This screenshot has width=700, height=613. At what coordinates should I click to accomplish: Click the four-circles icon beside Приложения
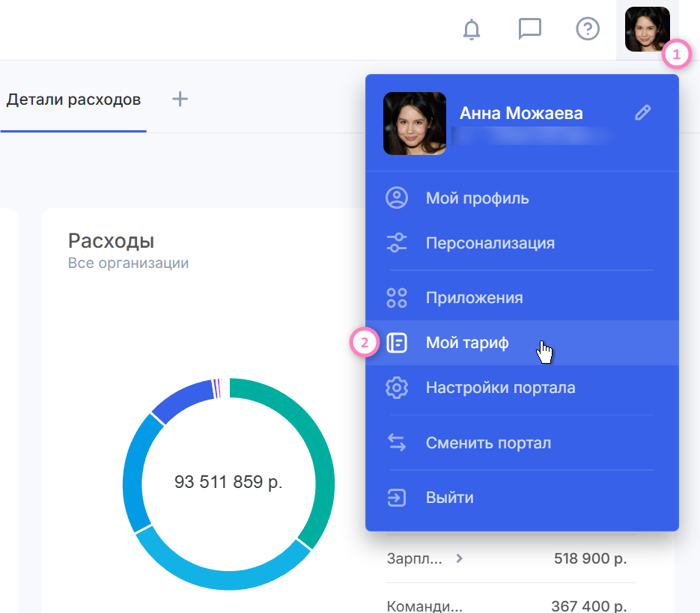(396, 298)
